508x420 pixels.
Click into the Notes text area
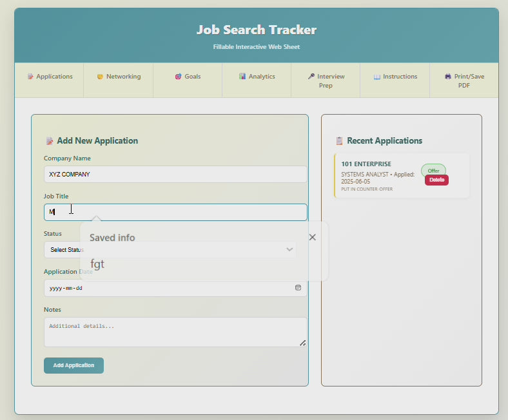pyautogui.click(x=175, y=332)
